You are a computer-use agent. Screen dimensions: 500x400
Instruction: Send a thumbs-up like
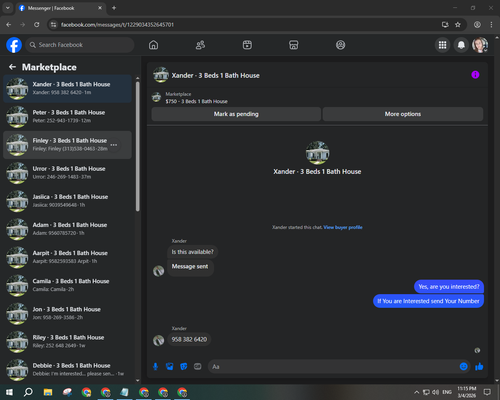(479, 367)
